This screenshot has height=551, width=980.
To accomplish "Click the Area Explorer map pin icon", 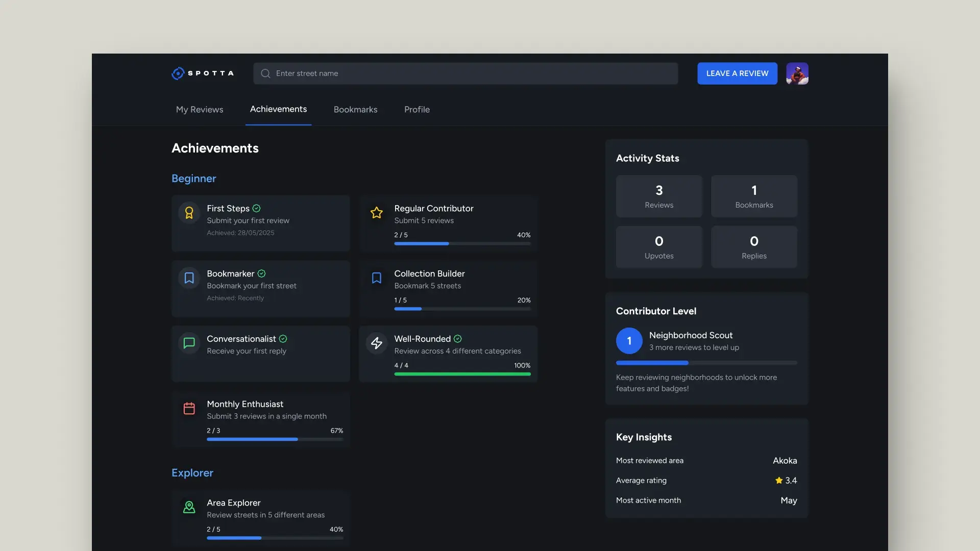I will click(189, 507).
